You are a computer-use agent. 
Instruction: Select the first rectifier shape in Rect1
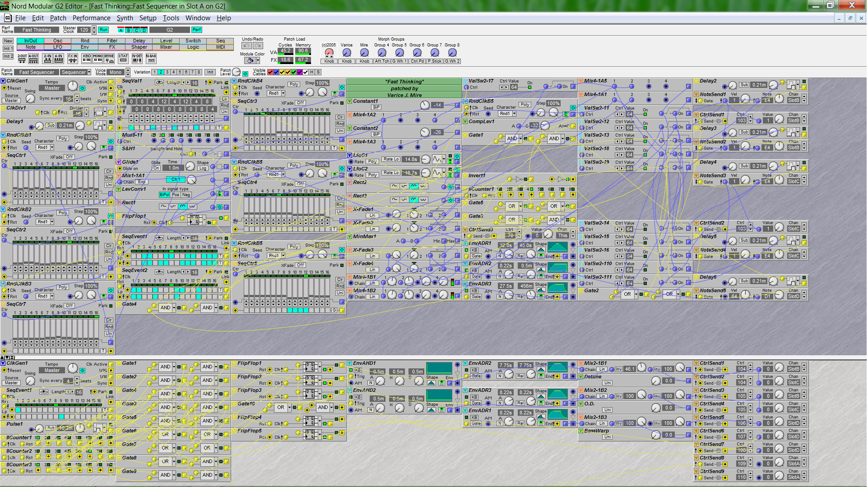(163, 207)
